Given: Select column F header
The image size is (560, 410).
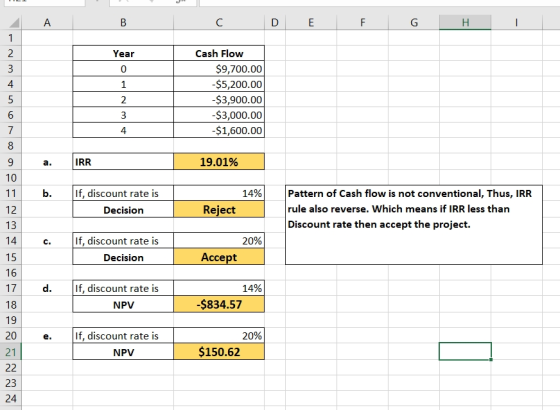Looking at the screenshot, I should 362,22.
